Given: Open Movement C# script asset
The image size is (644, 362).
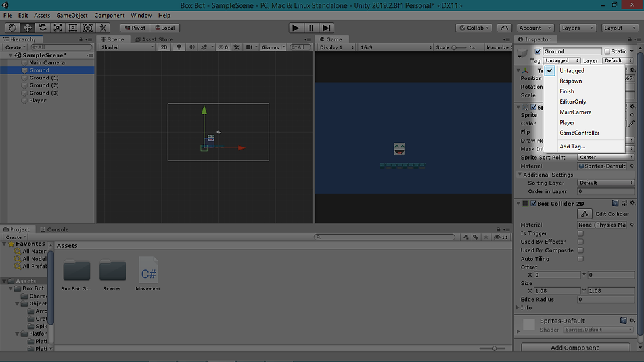Looking at the screenshot, I should pyautogui.click(x=149, y=274).
